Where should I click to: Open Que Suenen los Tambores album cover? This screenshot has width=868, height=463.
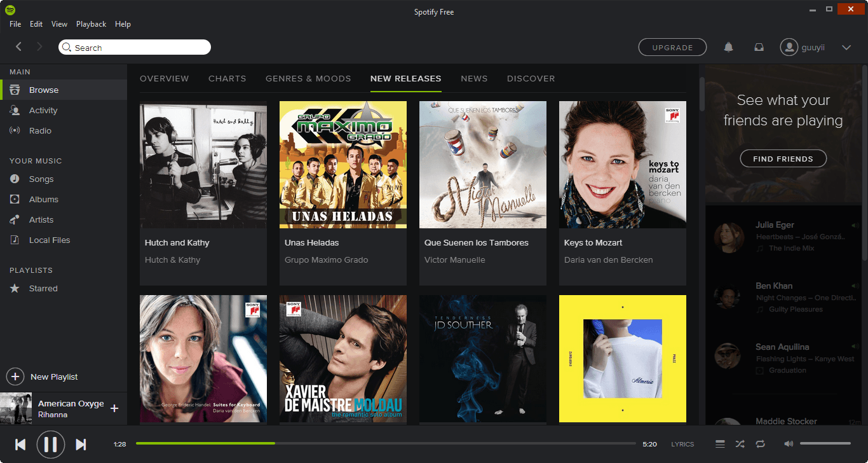tap(483, 165)
